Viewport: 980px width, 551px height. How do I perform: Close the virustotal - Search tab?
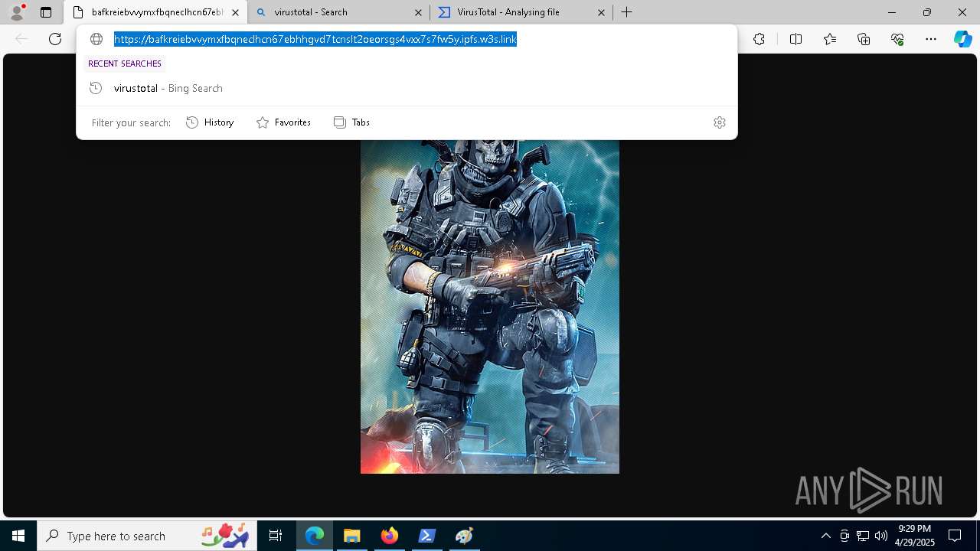point(418,12)
